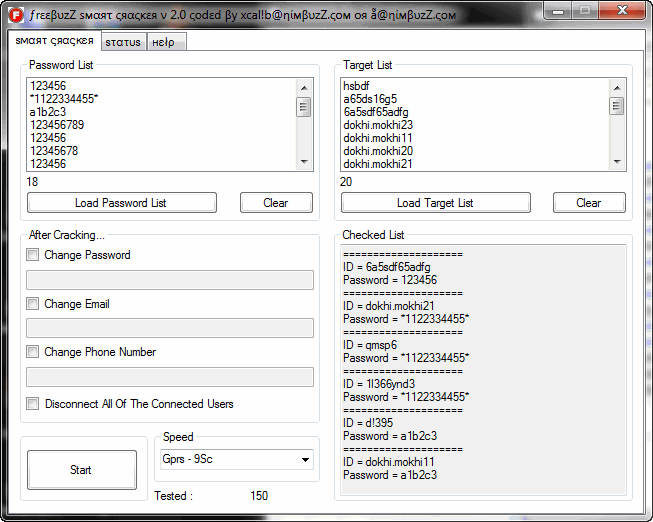Select a1b2c3 in the Password List
Viewport: 653px width, 522px height.
48,112
